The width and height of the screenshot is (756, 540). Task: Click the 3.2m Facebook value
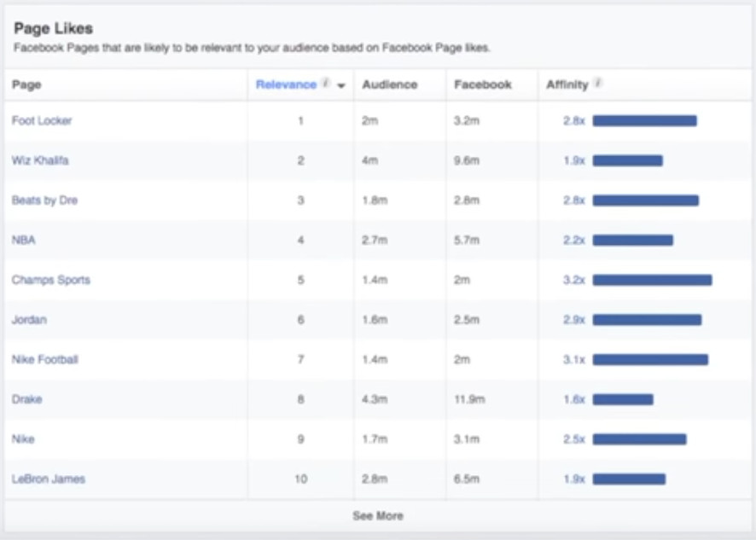pyautogui.click(x=466, y=120)
